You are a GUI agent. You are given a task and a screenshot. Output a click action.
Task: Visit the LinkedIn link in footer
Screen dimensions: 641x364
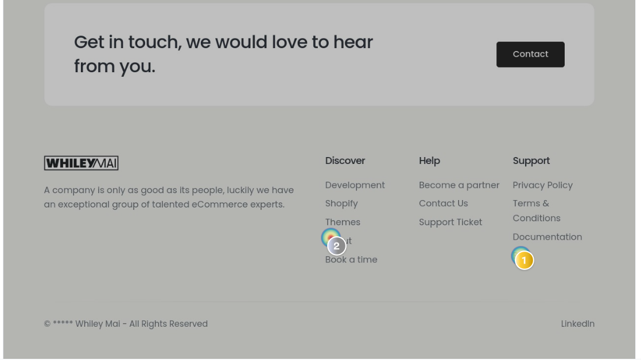(578, 324)
